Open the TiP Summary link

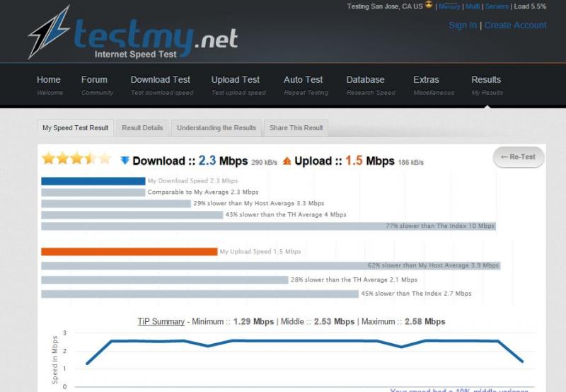pyautogui.click(x=161, y=322)
